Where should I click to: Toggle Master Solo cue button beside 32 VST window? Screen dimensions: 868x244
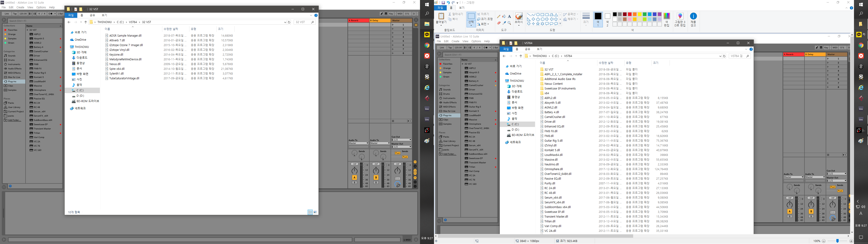tap(398, 178)
